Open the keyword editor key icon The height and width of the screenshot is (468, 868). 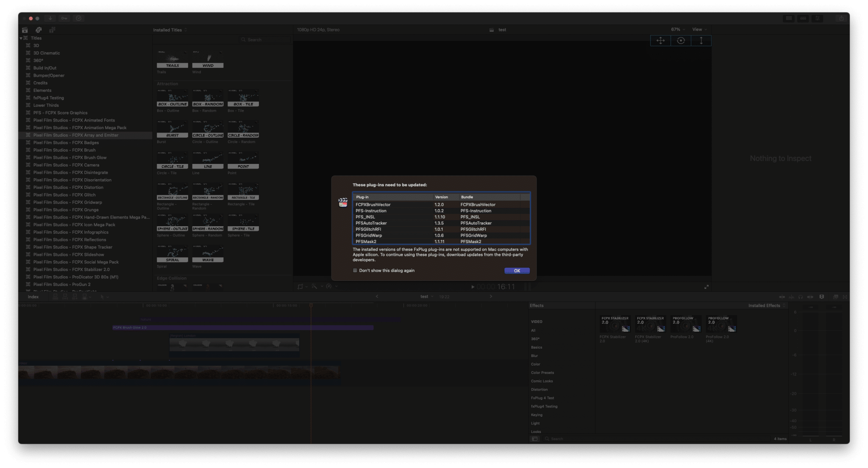(x=64, y=18)
